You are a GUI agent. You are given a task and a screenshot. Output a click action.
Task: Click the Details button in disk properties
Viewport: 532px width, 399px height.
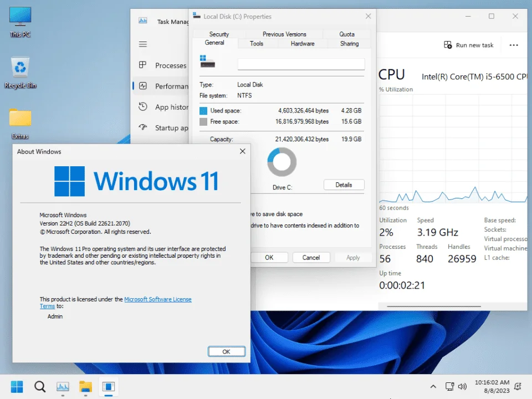(x=344, y=185)
